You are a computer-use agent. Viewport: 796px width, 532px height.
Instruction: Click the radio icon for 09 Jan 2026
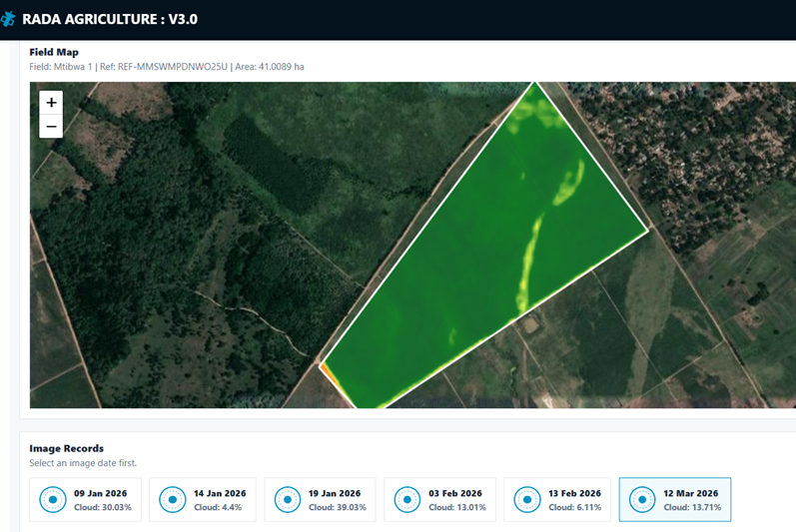pos(53,499)
